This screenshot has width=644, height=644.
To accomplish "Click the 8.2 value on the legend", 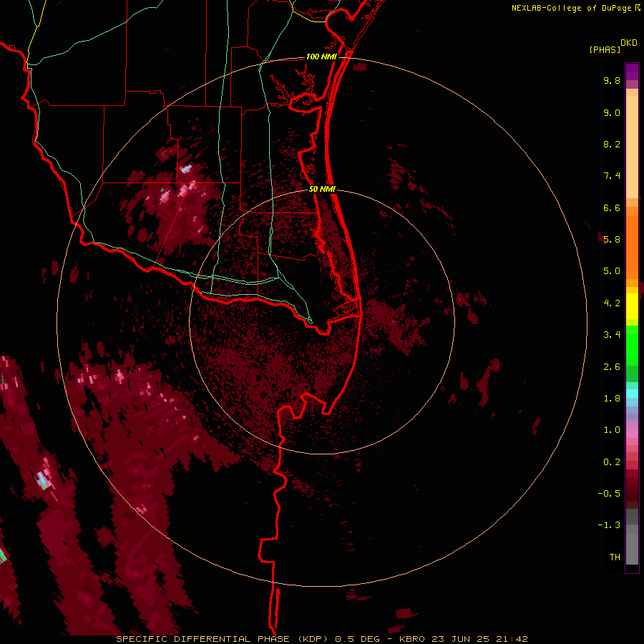I will pyautogui.click(x=612, y=144).
